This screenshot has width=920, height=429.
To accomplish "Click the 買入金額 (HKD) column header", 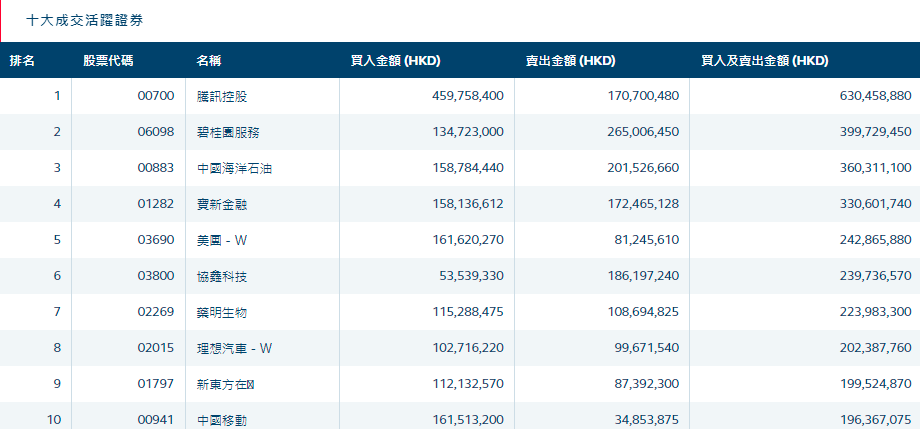I will coord(395,60).
